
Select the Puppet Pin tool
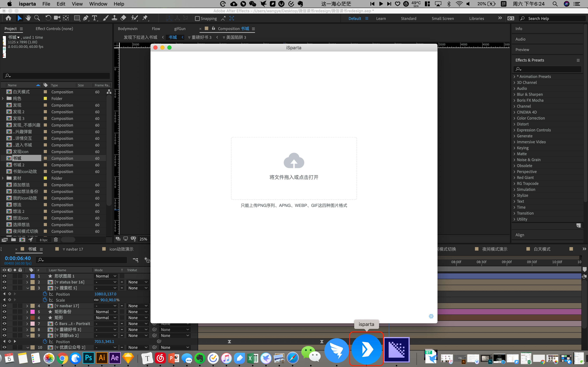pyautogui.click(x=145, y=18)
